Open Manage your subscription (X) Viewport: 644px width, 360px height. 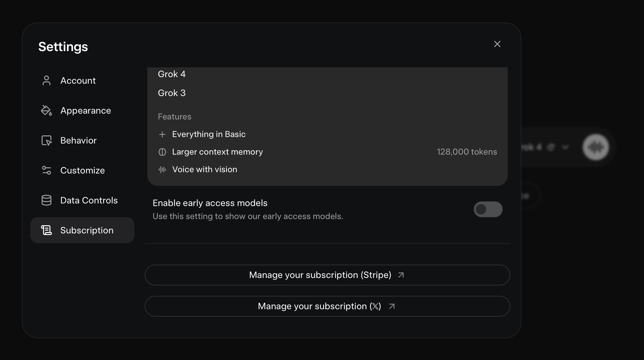[x=327, y=306]
